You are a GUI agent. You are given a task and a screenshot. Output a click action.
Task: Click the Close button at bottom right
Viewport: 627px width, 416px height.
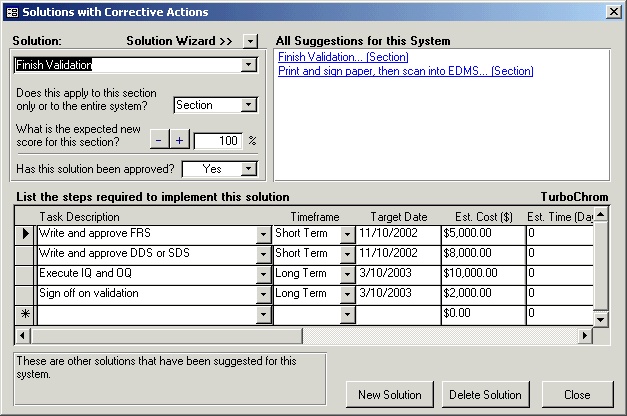point(577,394)
